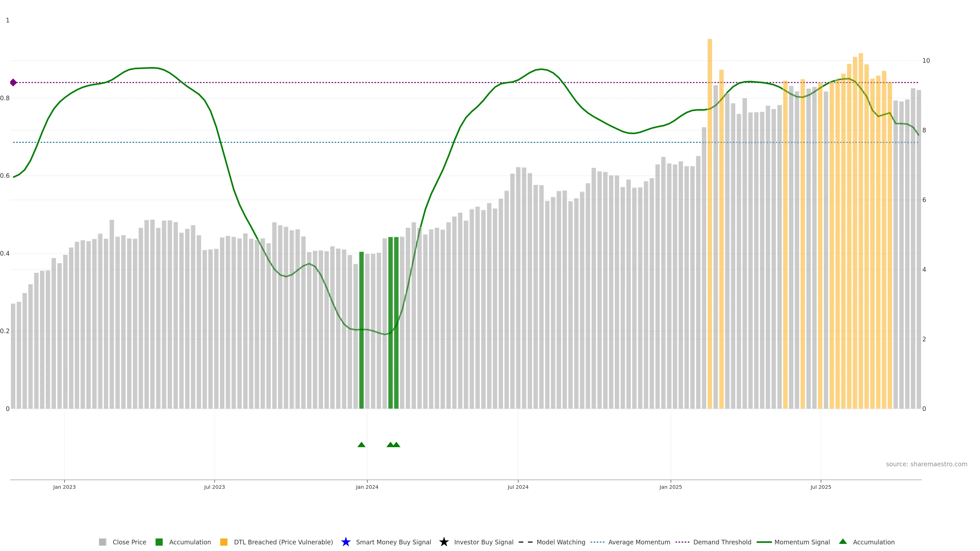The image size is (980, 551).
Task: Click the gray Close Price legend swatch
Action: pos(102,542)
